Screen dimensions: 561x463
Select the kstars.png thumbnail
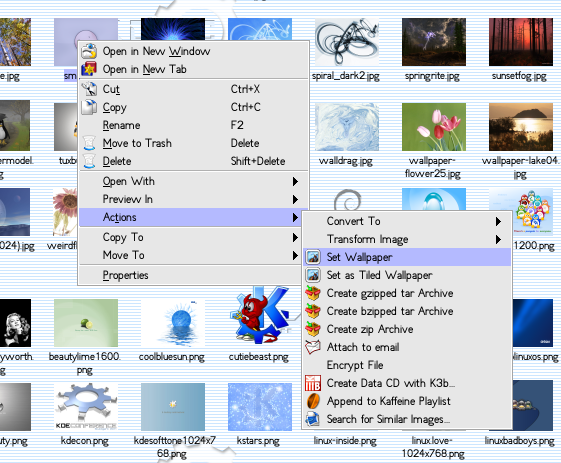pos(260,406)
